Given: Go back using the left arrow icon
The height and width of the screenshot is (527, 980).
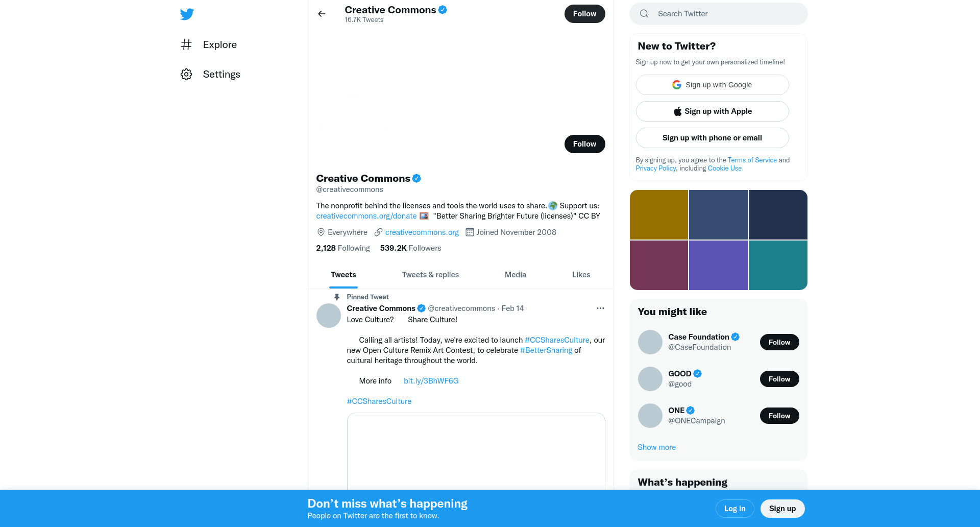Looking at the screenshot, I should click(x=322, y=14).
